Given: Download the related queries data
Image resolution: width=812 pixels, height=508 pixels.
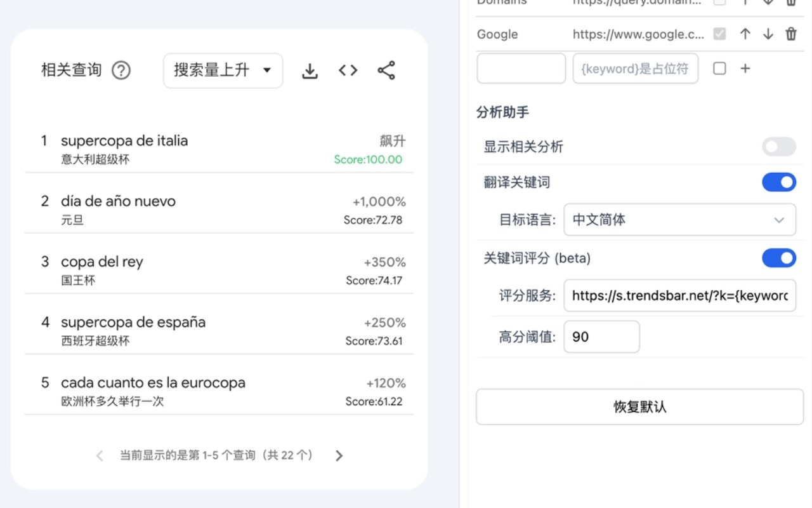Looking at the screenshot, I should click(310, 71).
